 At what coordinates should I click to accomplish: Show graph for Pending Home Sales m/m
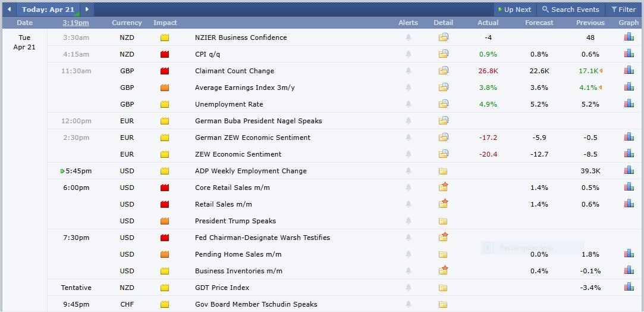pyautogui.click(x=629, y=254)
